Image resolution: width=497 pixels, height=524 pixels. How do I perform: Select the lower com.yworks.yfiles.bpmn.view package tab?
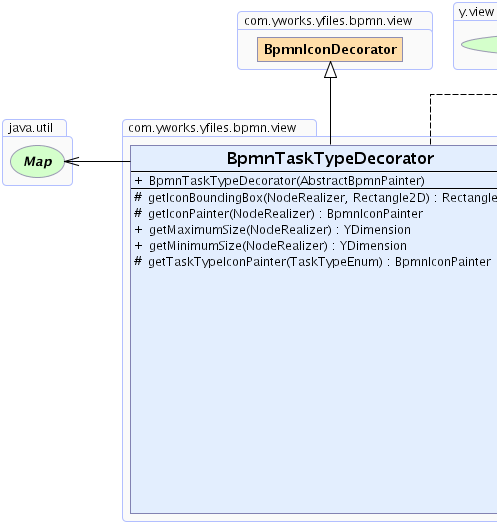(x=212, y=128)
